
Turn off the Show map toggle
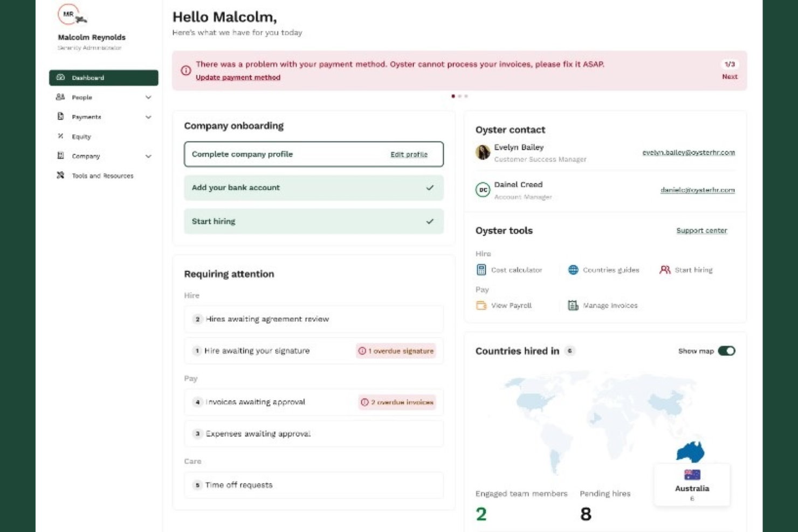(726, 351)
